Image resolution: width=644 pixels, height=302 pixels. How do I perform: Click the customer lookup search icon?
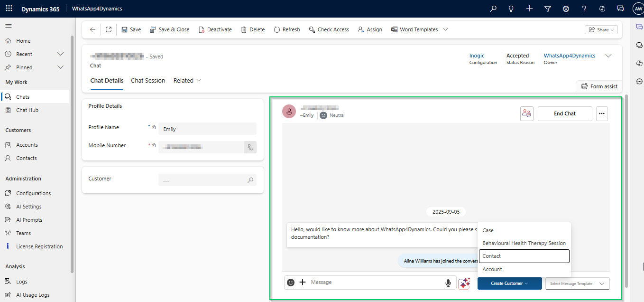click(x=250, y=180)
